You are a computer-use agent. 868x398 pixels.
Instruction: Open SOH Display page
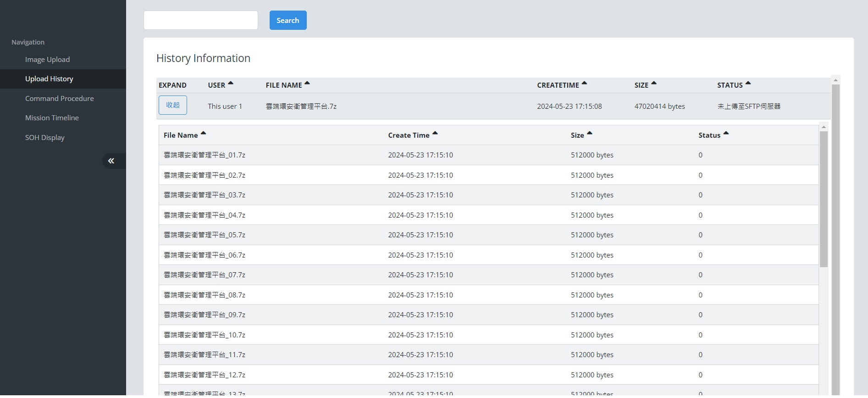pos(45,138)
